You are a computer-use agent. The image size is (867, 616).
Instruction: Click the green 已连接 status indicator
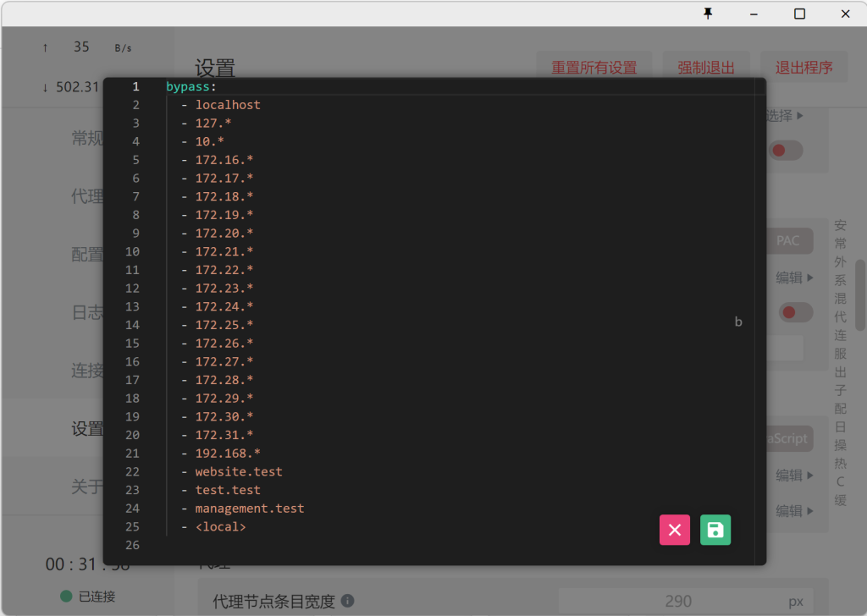pyautogui.click(x=66, y=596)
